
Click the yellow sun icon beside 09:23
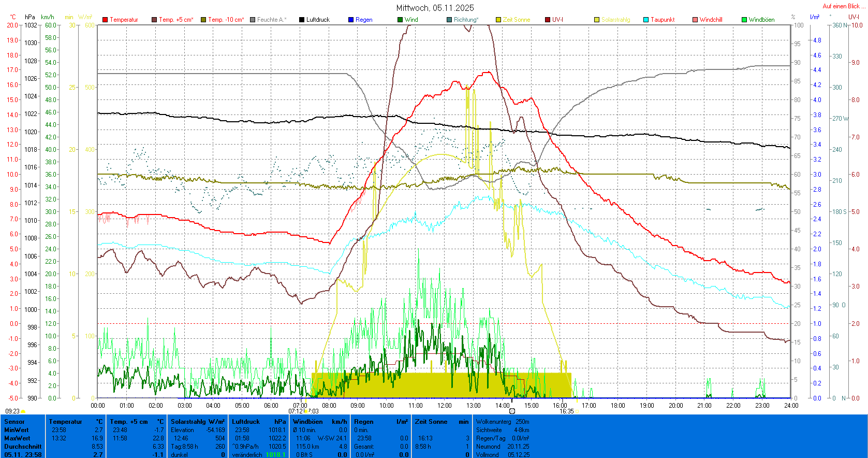[x=23, y=411]
